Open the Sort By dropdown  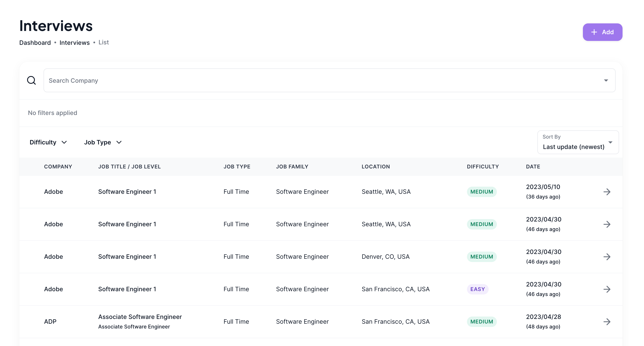click(x=578, y=142)
